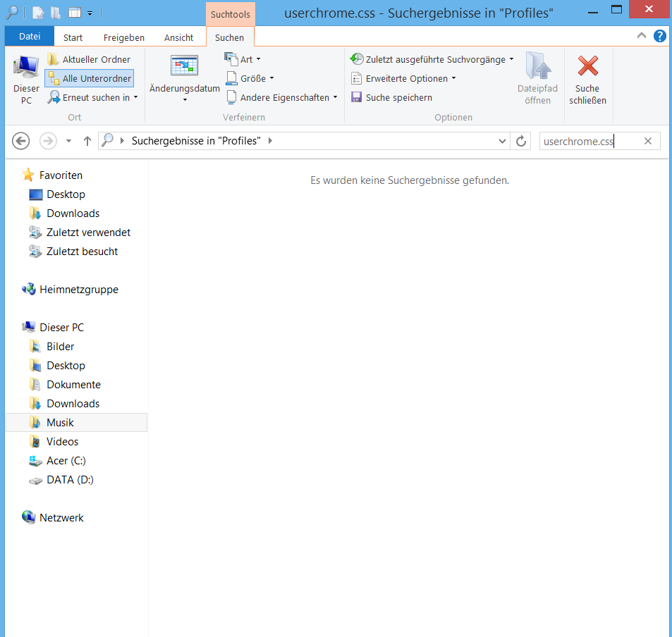The width and height of the screenshot is (672, 637).
Task: Go up one folder level
Action: pyautogui.click(x=87, y=141)
